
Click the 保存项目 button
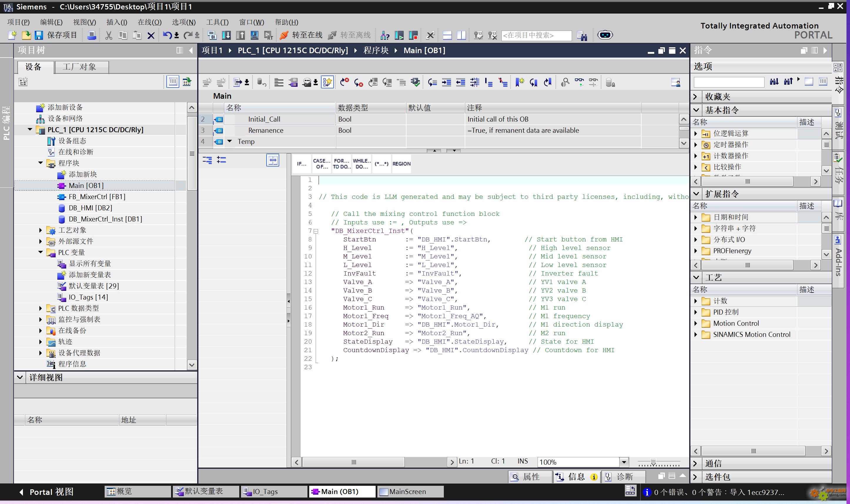tap(56, 35)
